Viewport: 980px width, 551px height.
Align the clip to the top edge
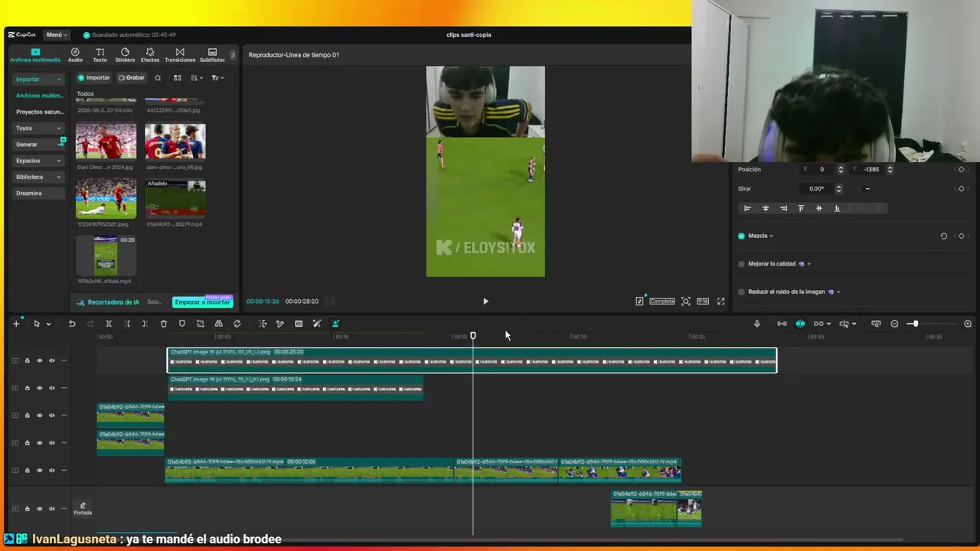click(801, 208)
